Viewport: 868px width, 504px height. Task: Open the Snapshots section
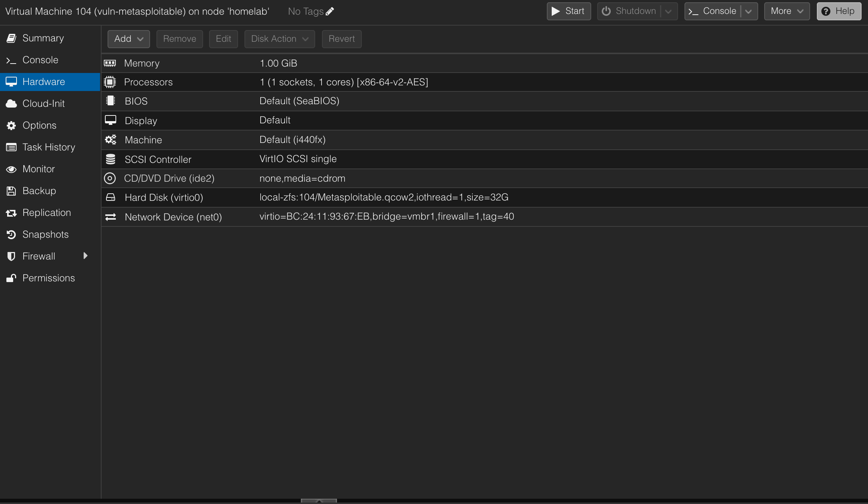pyautogui.click(x=50, y=235)
